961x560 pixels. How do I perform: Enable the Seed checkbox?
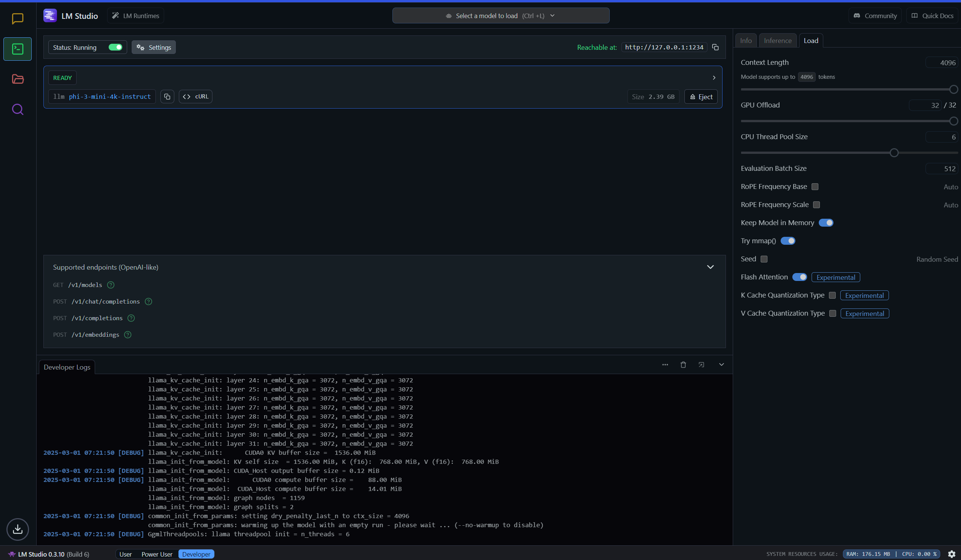(x=764, y=259)
